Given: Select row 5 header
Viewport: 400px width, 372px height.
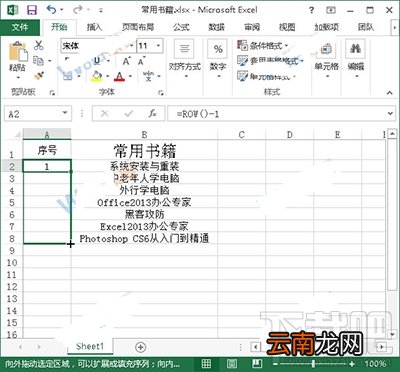Looking at the screenshot, I should [12, 203].
